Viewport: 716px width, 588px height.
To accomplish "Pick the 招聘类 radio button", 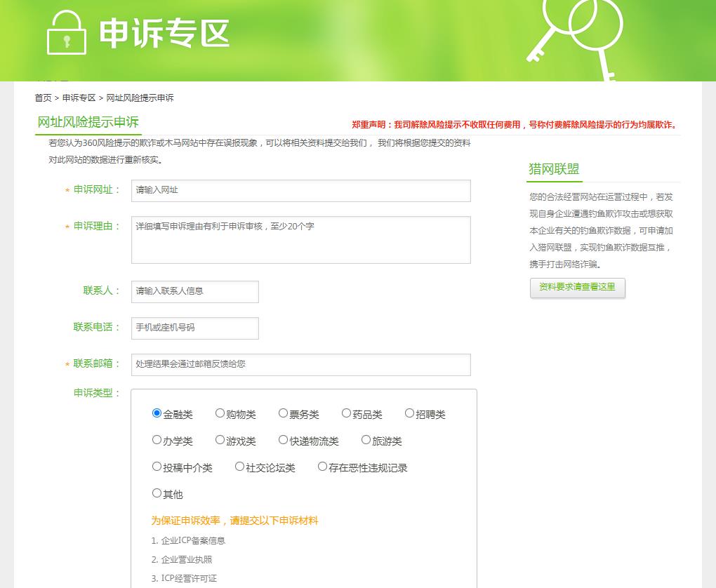I will point(410,413).
